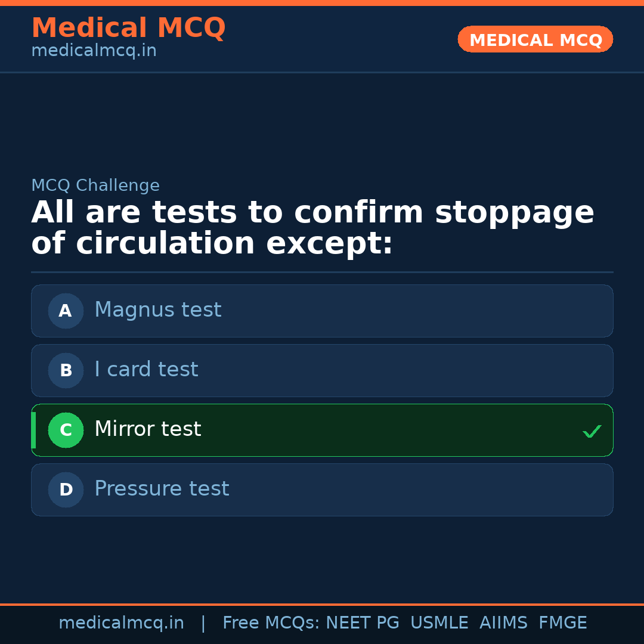
Task: Click the USMLE footer item
Action: pyautogui.click(x=439, y=623)
